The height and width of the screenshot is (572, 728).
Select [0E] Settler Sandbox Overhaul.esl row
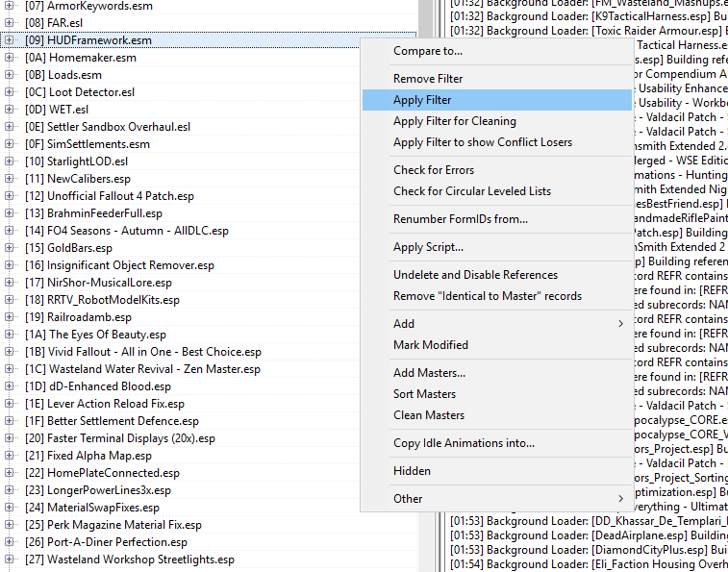tap(108, 127)
